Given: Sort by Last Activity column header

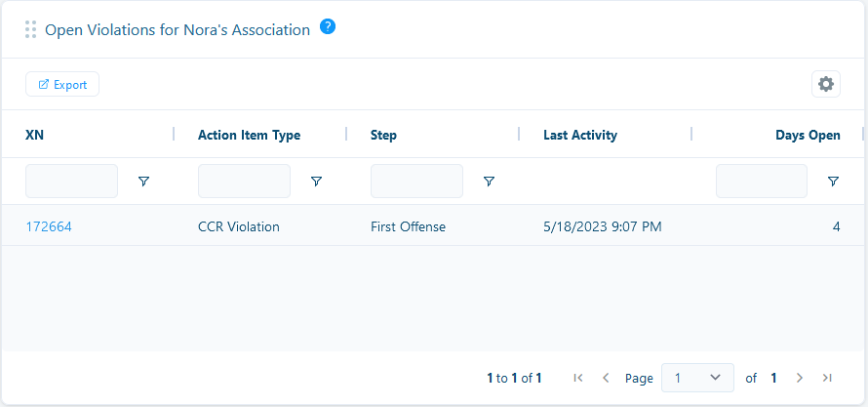Looking at the screenshot, I should coord(580,135).
